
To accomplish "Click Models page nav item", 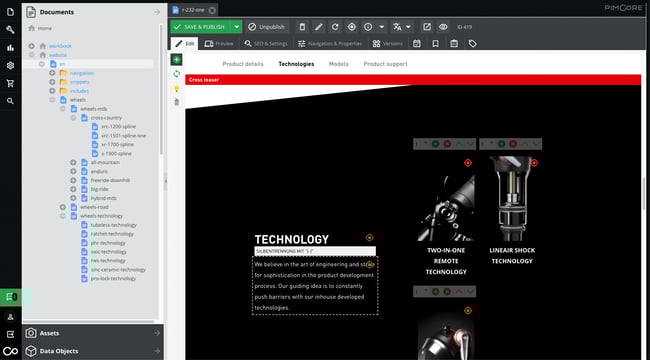I will pos(339,64).
